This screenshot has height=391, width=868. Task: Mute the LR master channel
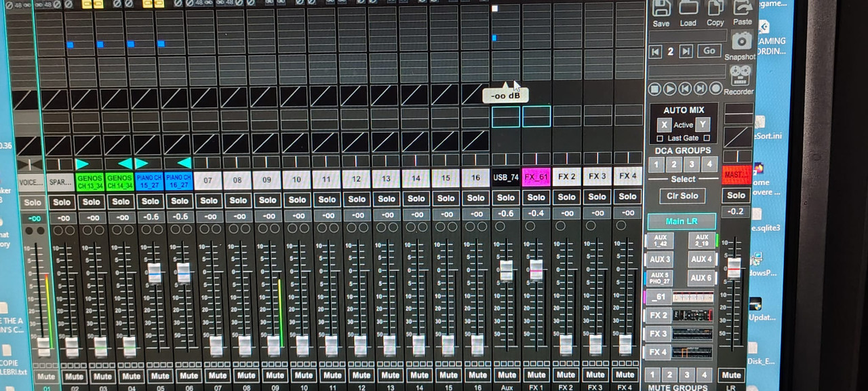732,375
